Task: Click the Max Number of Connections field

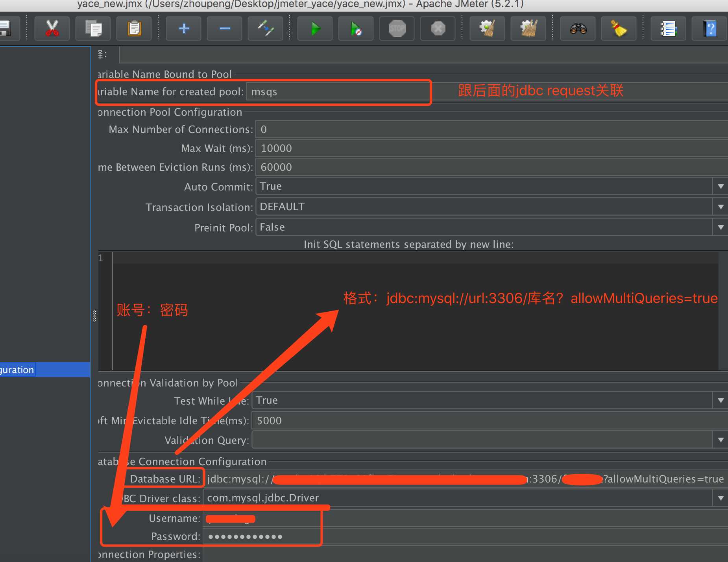Action: click(x=491, y=129)
